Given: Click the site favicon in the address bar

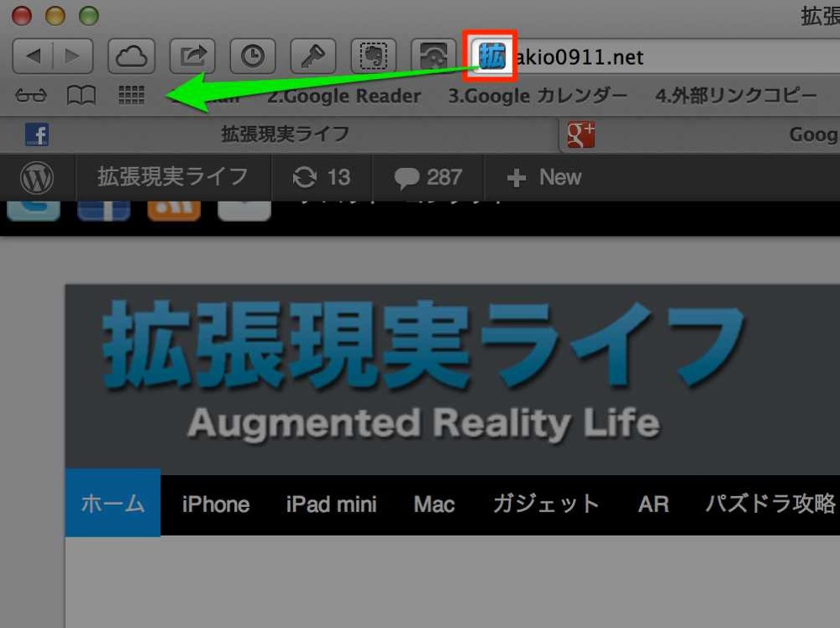Looking at the screenshot, I should 491,56.
